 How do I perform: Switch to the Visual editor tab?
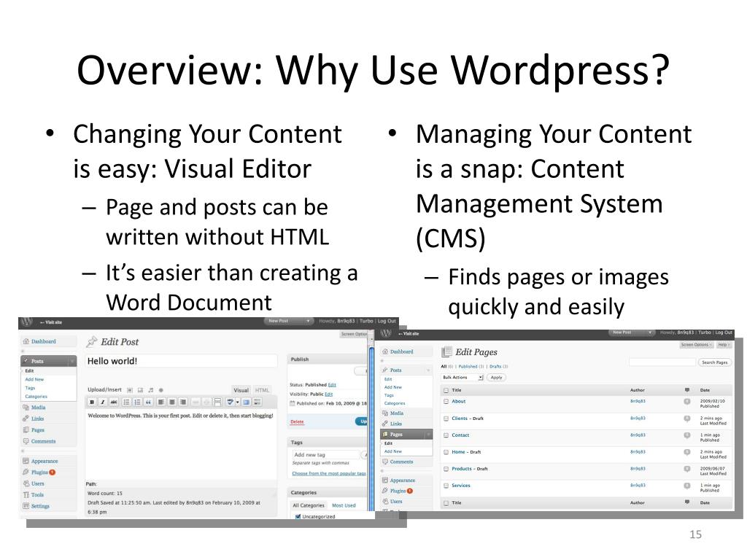[x=241, y=390]
